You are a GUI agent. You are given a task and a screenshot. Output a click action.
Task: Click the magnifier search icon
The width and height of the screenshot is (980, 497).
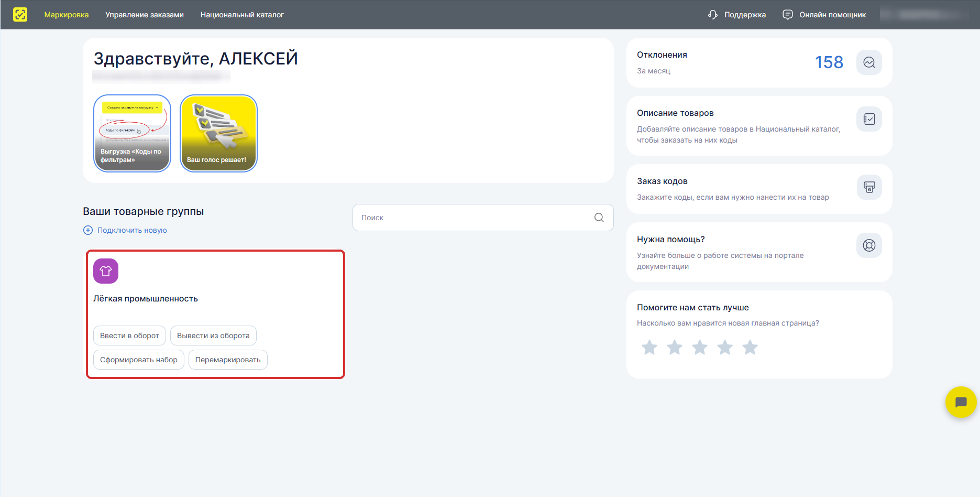point(599,218)
